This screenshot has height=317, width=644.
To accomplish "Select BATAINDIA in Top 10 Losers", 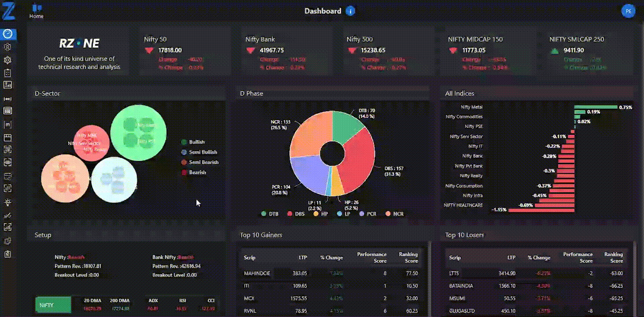I will [x=461, y=286].
